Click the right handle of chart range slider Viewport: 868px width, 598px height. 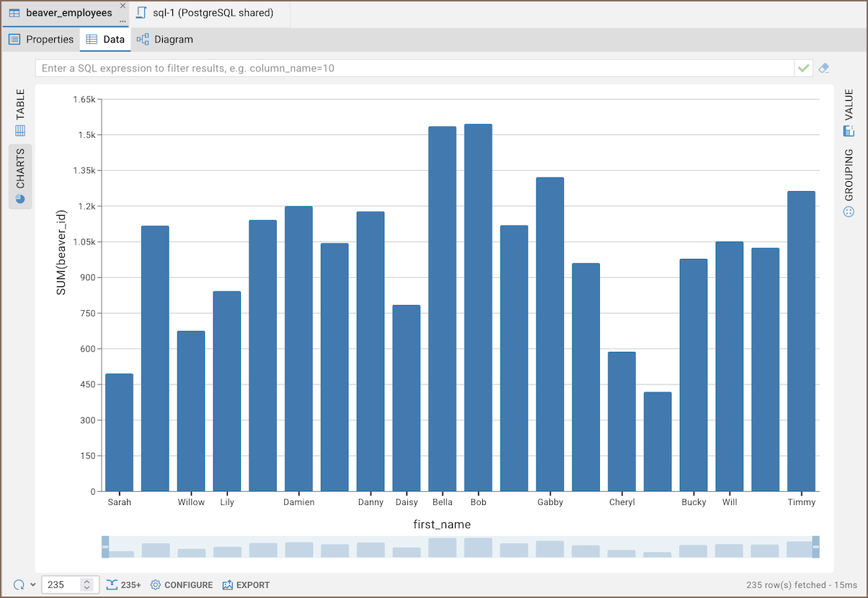[816, 547]
